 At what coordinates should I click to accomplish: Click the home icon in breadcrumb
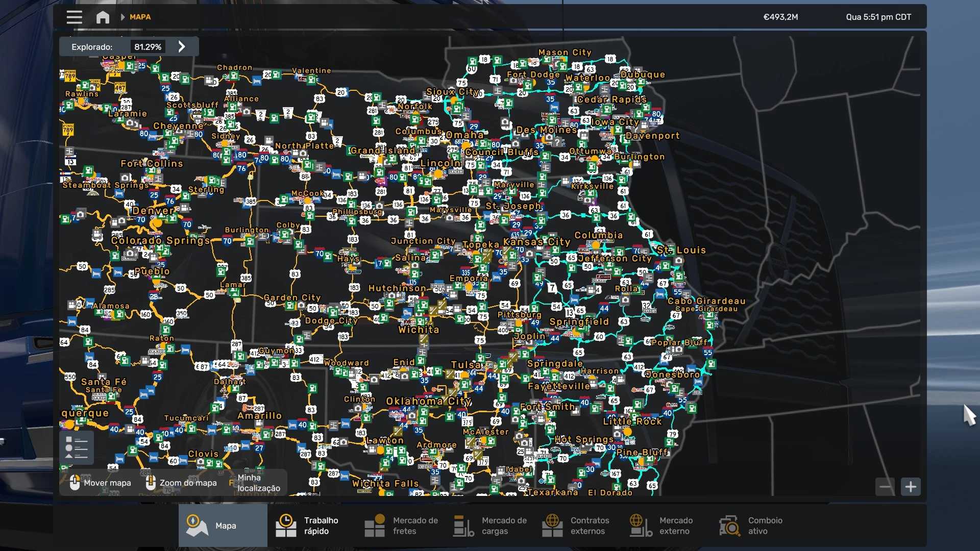(x=103, y=17)
